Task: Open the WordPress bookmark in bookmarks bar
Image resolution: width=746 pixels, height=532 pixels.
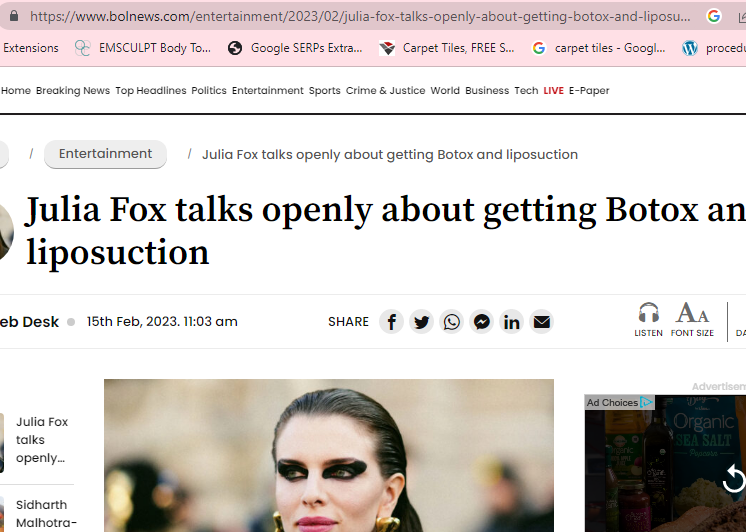Action: 714,48
